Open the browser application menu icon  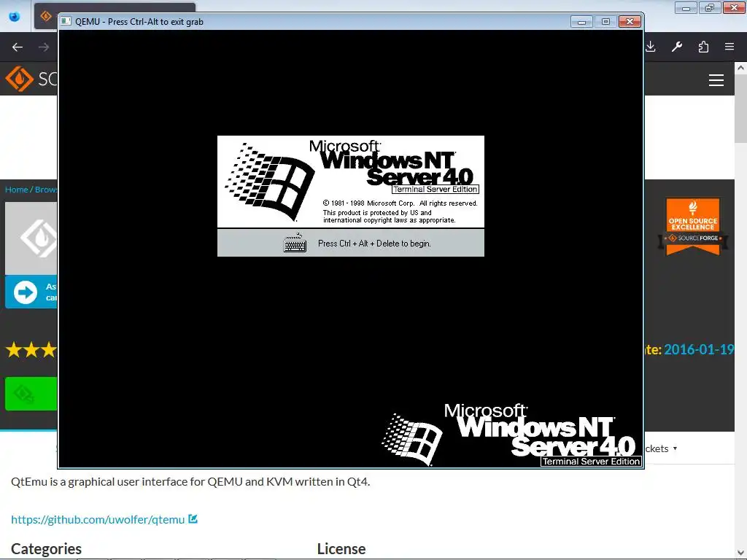729,47
